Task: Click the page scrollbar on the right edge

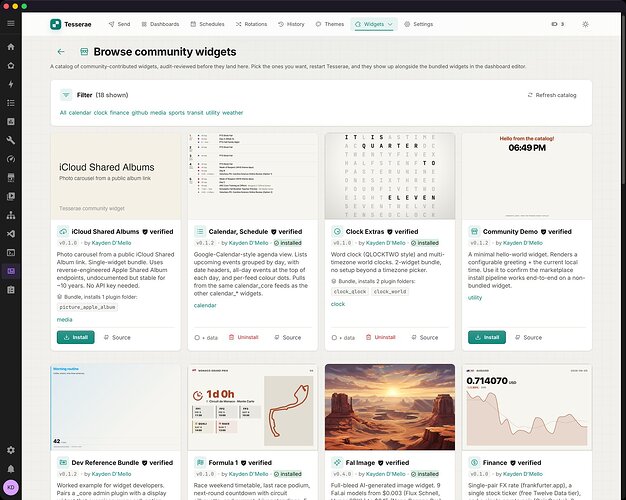Action: (623, 100)
